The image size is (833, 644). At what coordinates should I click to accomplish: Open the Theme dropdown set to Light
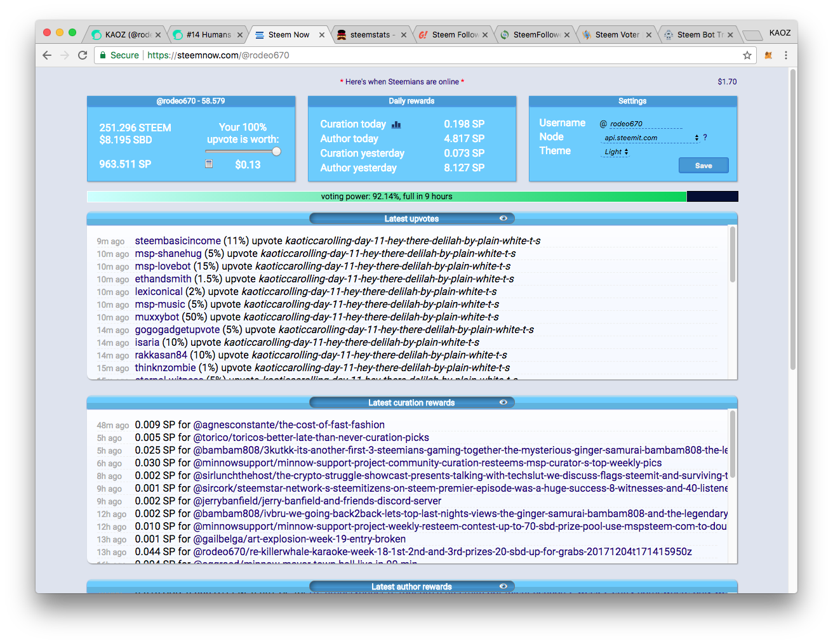(x=615, y=152)
